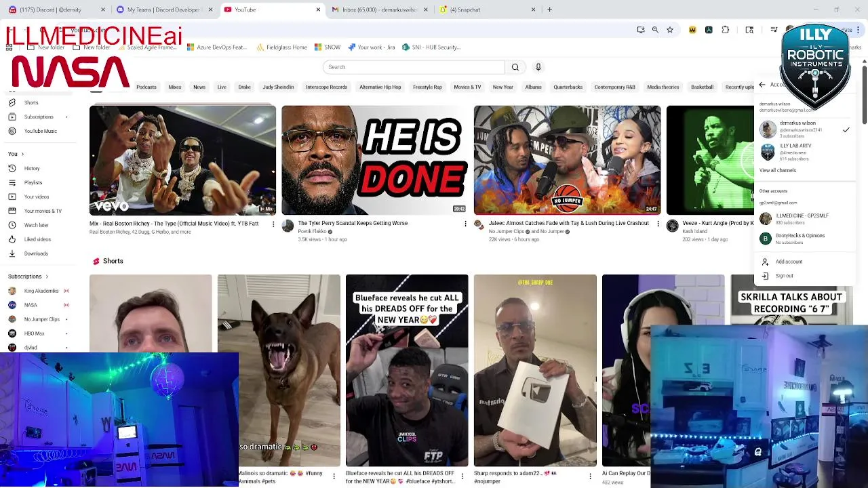Click Sign out
The height and width of the screenshot is (488, 868).
point(784,276)
